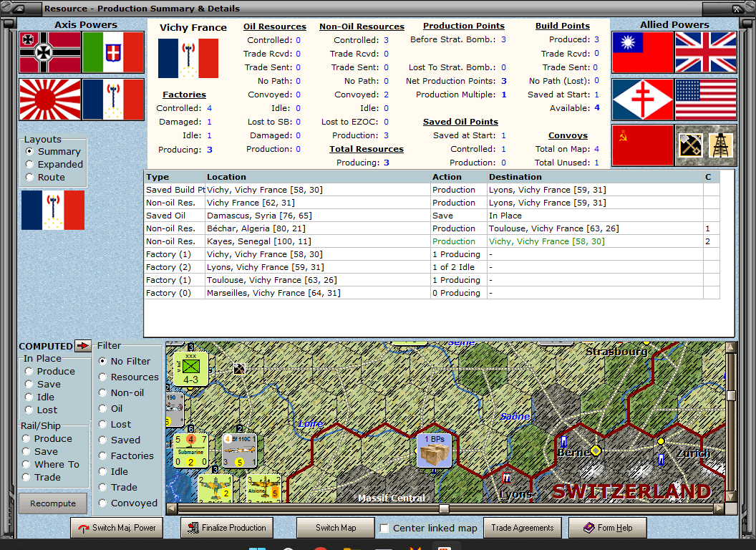Click Switch Maj. Power button

[117, 528]
